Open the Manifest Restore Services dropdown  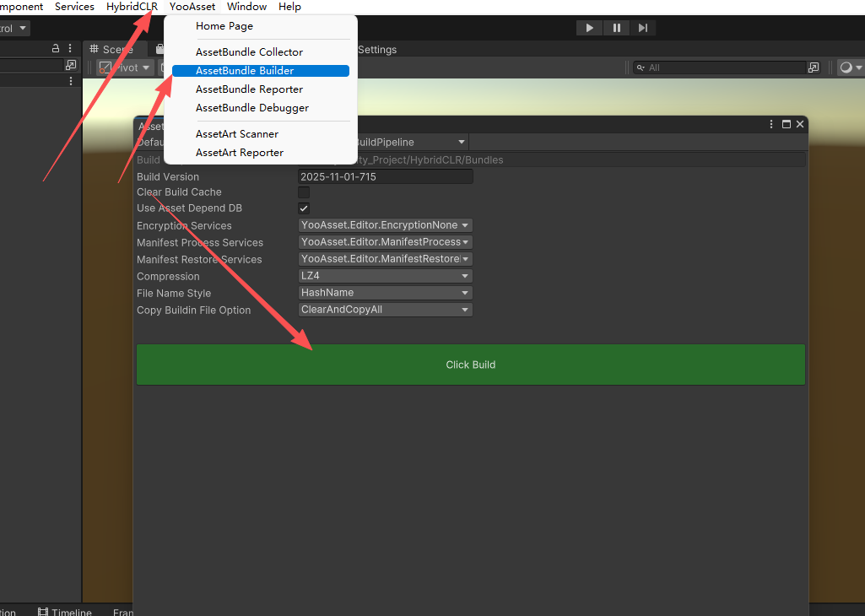[385, 259]
